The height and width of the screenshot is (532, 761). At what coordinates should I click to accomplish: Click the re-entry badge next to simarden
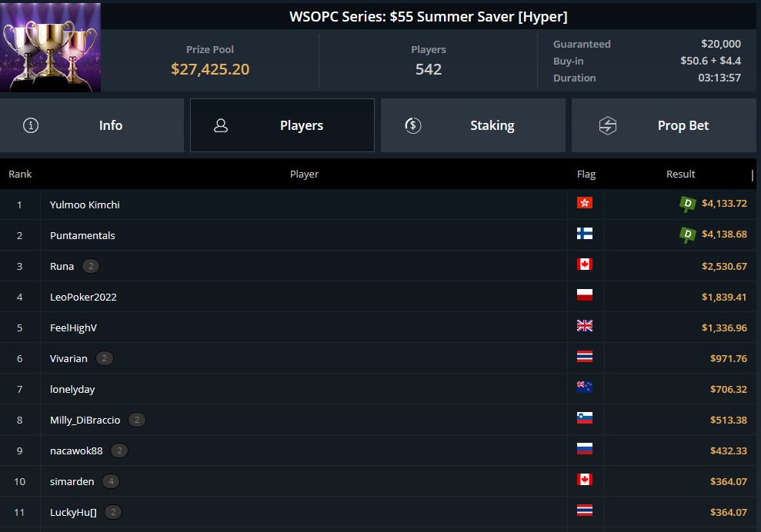point(111,481)
